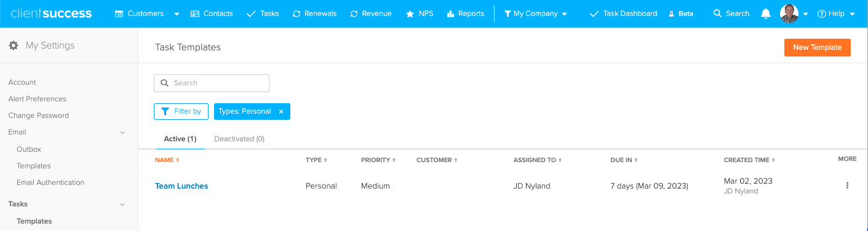Sort by the CUSTOMER column
Image resolution: width=868 pixels, height=231 pixels.
pyautogui.click(x=437, y=160)
